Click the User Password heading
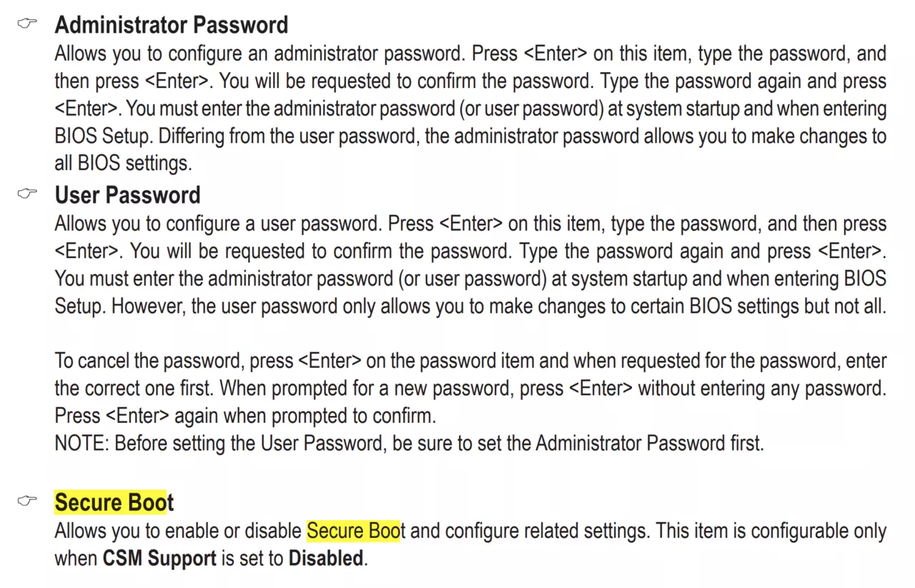 point(128,195)
